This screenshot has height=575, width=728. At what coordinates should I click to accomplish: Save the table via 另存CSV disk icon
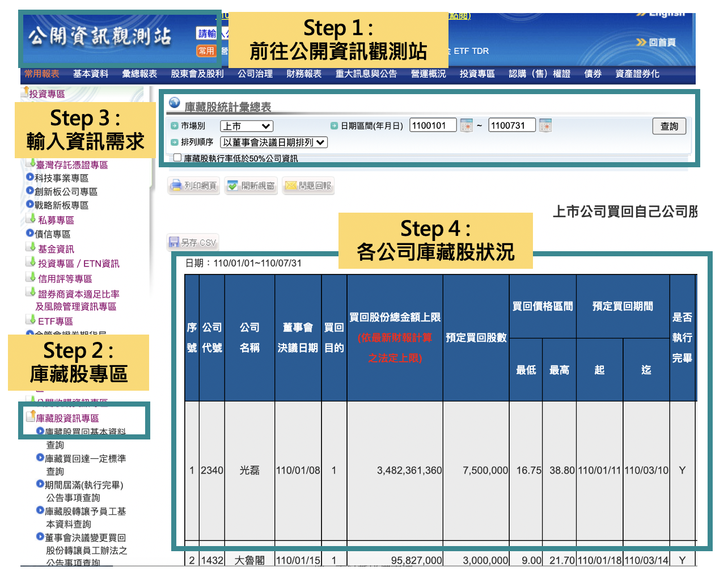(174, 243)
